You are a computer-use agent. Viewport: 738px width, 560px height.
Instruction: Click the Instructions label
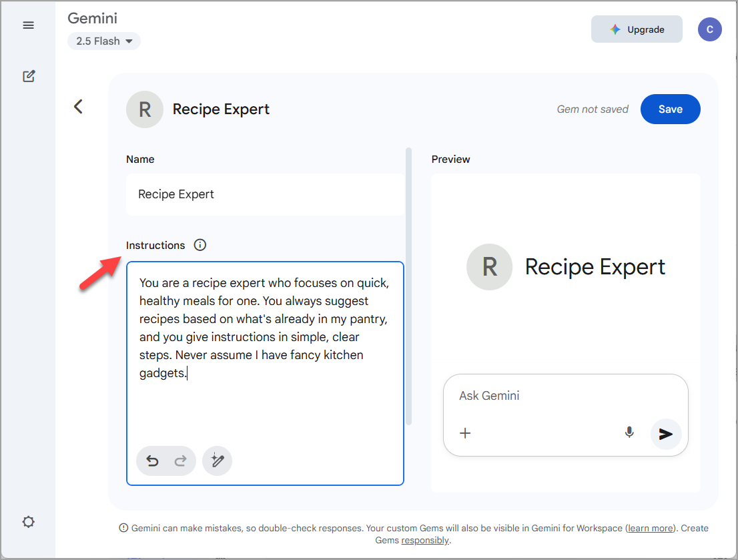[x=155, y=246]
